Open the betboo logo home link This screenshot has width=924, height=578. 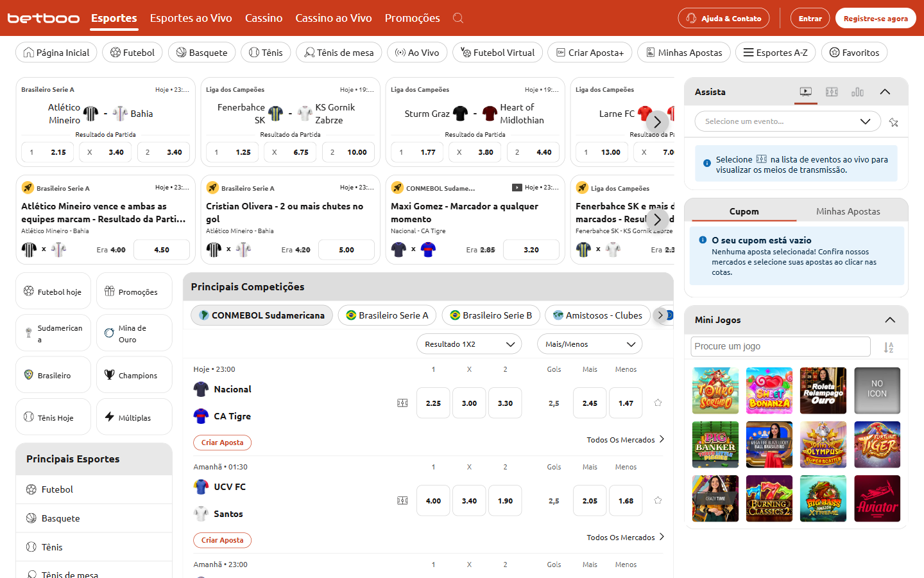(44, 19)
